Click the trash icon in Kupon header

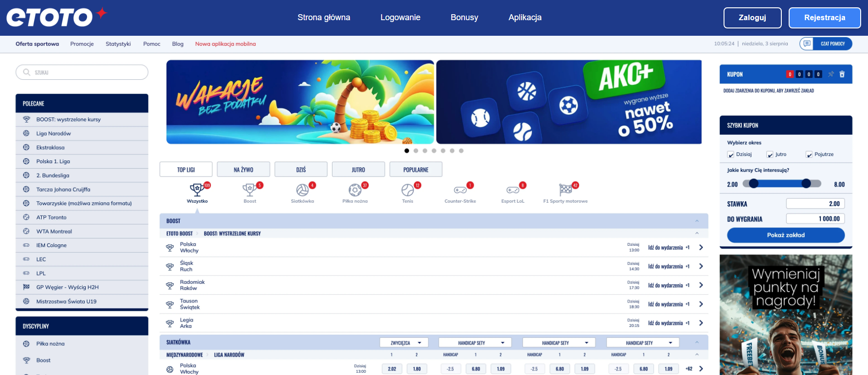[x=842, y=74]
